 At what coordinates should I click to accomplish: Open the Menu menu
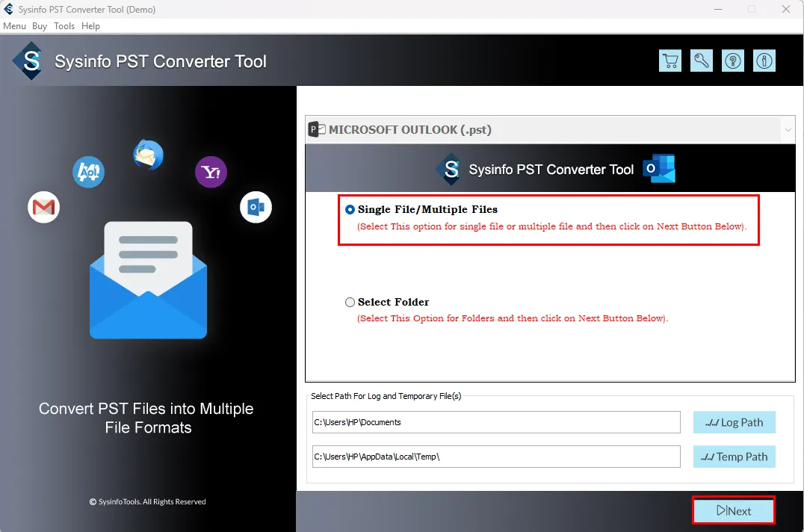point(14,26)
